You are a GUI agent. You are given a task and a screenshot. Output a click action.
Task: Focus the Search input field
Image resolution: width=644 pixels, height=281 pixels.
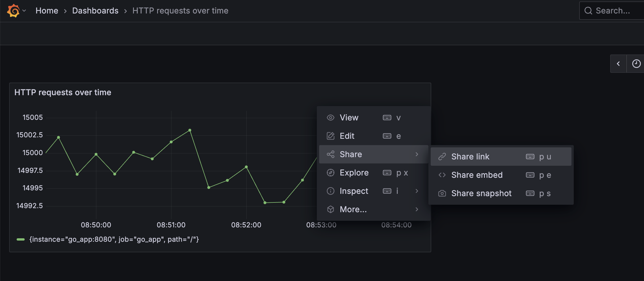(x=614, y=11)
